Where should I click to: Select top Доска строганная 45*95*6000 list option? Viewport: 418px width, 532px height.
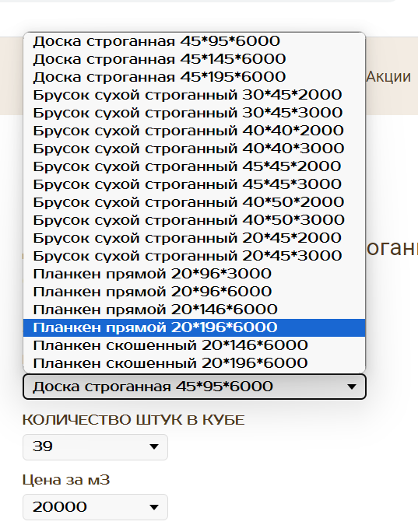(195, 41)
